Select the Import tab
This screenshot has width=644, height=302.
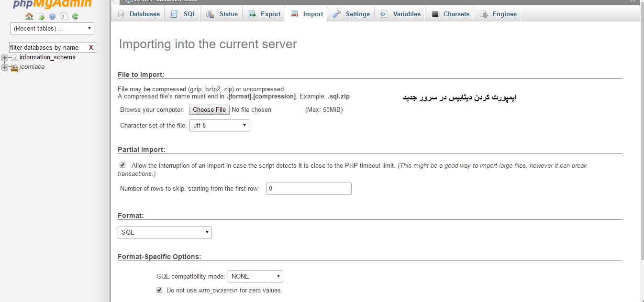point(306,14)
